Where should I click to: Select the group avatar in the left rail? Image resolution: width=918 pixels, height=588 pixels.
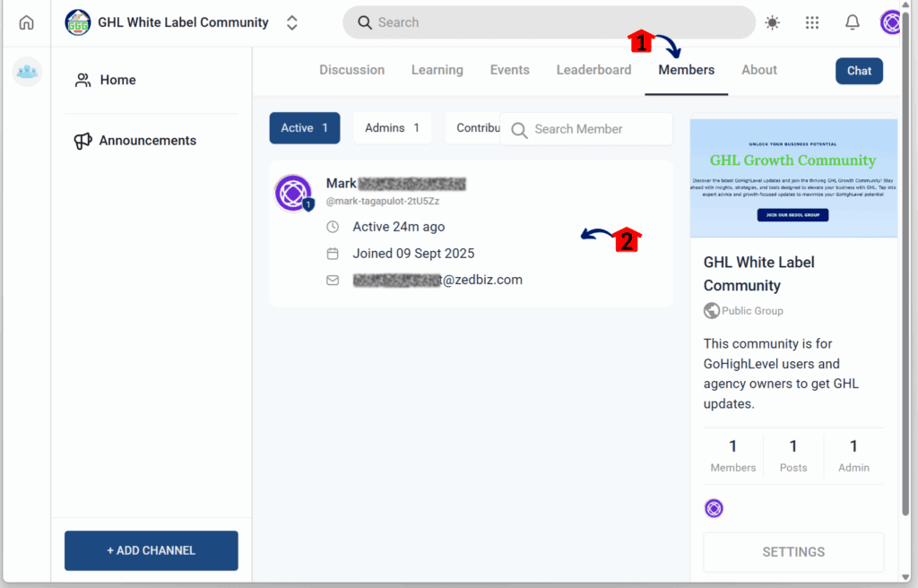coord(27,72)
